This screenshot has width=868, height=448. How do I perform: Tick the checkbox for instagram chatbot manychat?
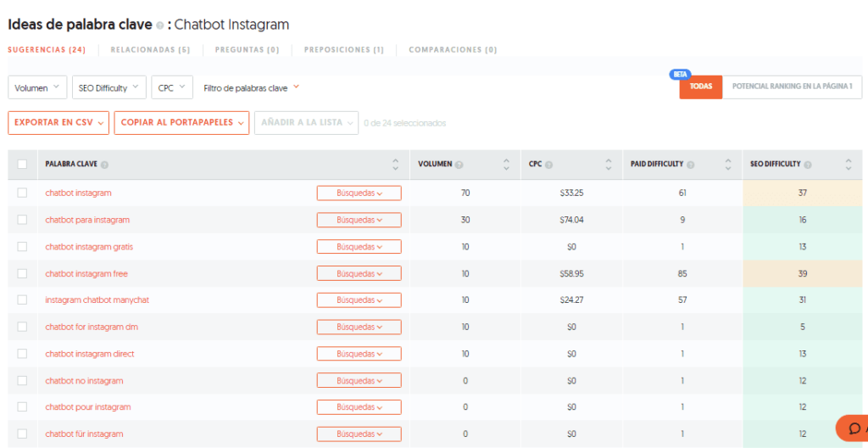pyautogui.click(x=22, y=300)
